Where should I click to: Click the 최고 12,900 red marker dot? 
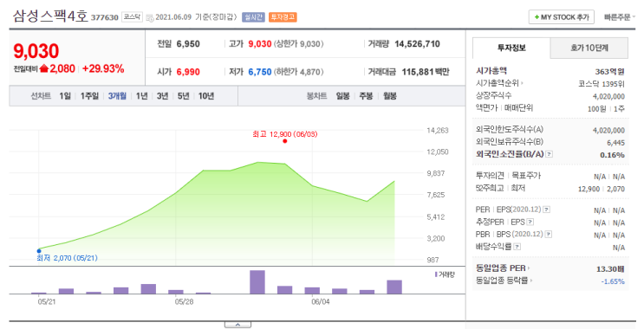click(285, 141)
